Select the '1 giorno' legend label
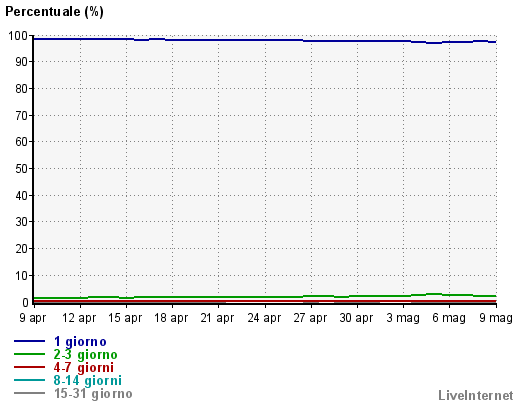The height and width of the screenshot is (405, 520). pyautogui.click(x=80, y=342)
